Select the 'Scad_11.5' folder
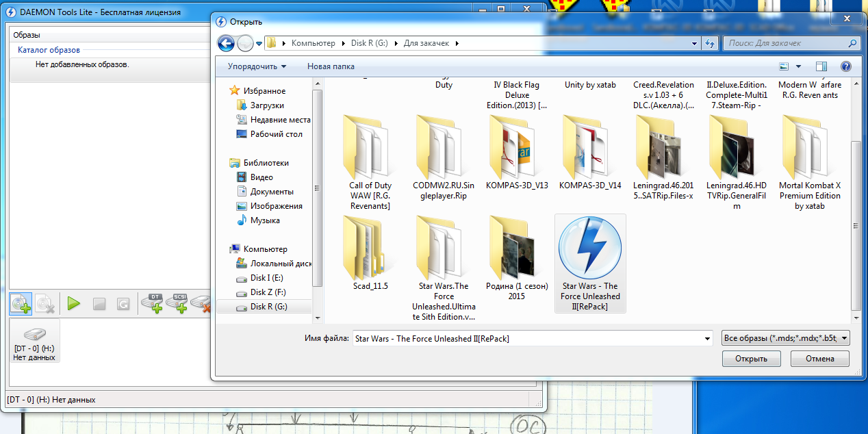Image resolution: width=868 pixels, height=434 pixels. pyautogui.click(x=370, y=253)
